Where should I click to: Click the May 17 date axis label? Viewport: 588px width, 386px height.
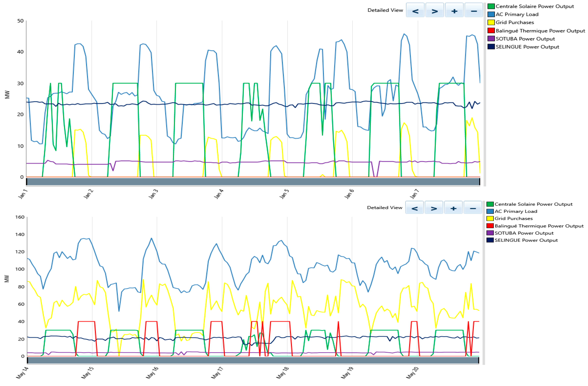click(217, 373)
